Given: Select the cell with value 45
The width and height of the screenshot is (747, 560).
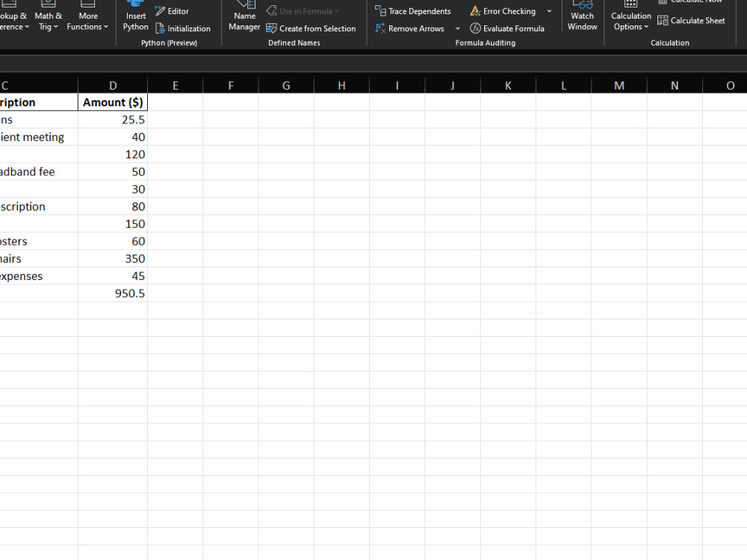Looking at the screenshot, I should (113, 276).
